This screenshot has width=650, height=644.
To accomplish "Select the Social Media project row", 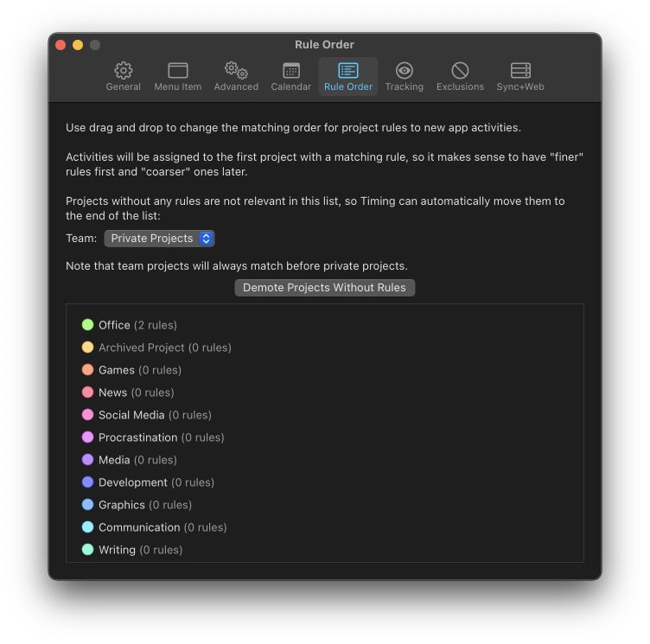I will click(x=155, y=415).
